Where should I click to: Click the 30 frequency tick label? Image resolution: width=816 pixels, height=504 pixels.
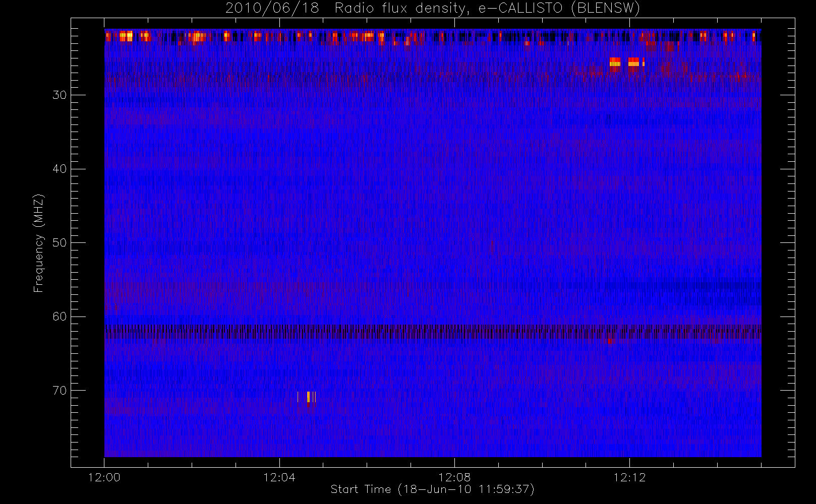(59, 95)
